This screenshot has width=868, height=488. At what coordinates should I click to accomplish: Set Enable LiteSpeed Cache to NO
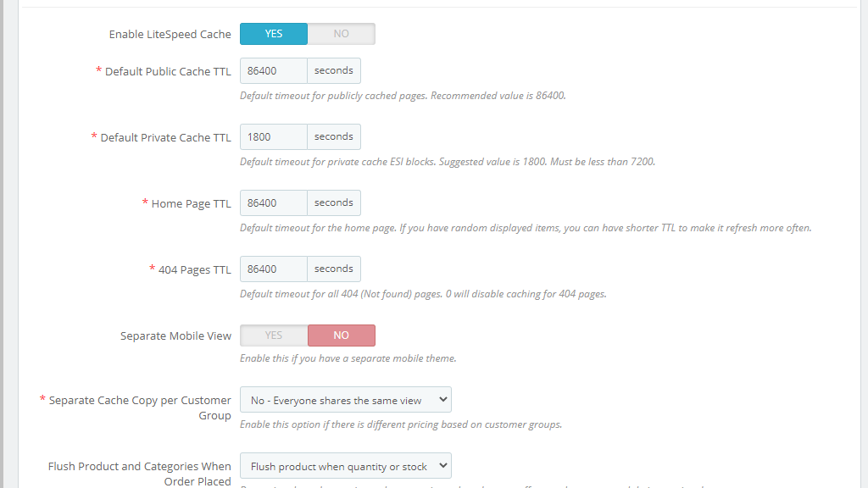click(x=341, y=34)
